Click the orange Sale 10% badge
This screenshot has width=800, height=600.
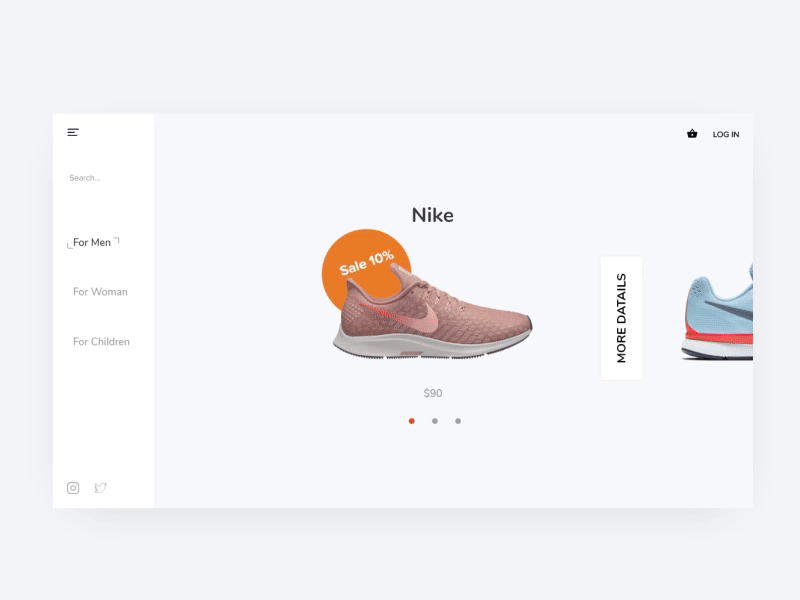tap(365, 266)
